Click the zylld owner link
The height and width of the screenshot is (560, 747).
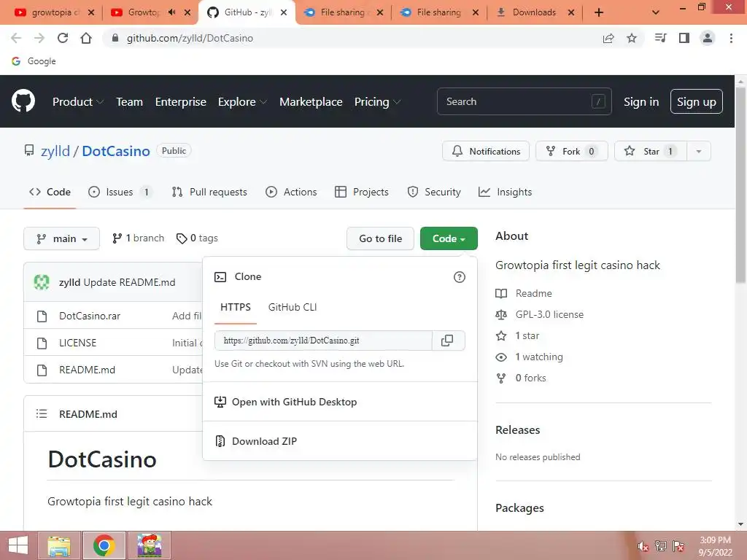tap(55, 151)
